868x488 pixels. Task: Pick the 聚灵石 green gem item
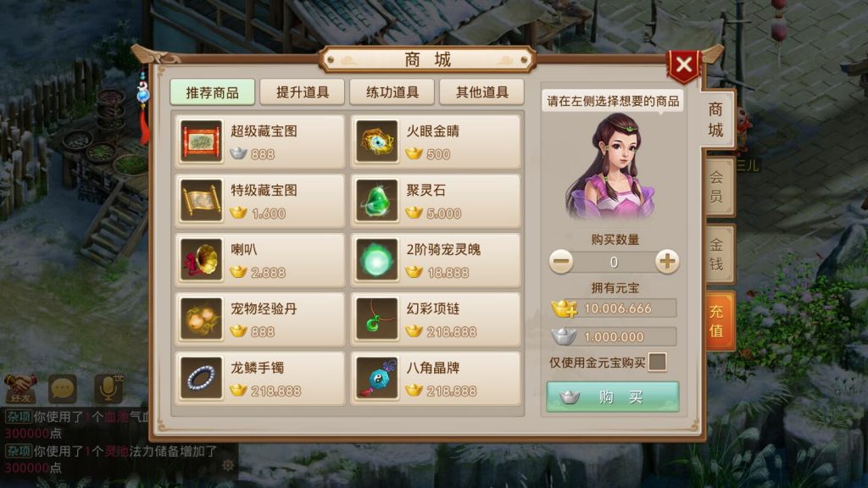(x=436, y=201)
